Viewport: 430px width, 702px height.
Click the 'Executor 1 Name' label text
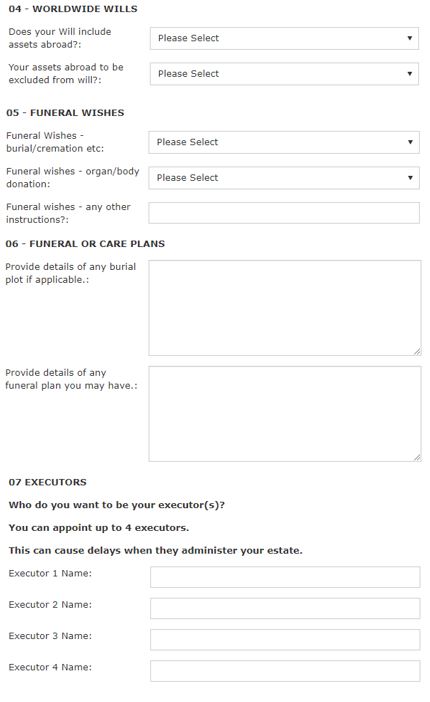click(x=50, y=574)
